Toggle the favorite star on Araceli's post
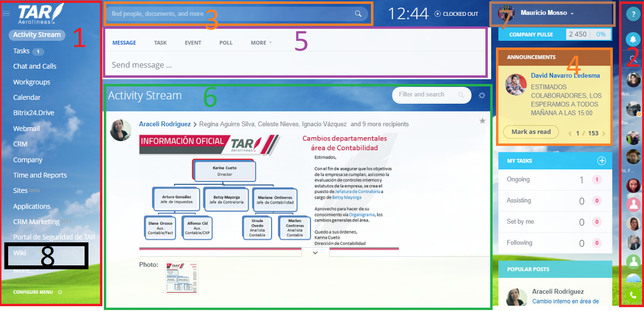This screenshot has height=311, width=644. coord(483,121)
